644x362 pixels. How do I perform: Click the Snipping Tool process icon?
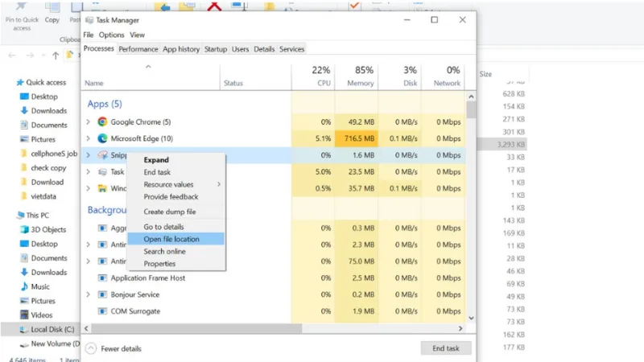[103, 155]
